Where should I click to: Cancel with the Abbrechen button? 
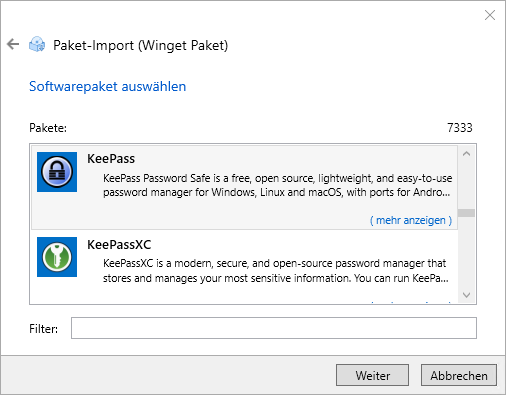(459, 375)
